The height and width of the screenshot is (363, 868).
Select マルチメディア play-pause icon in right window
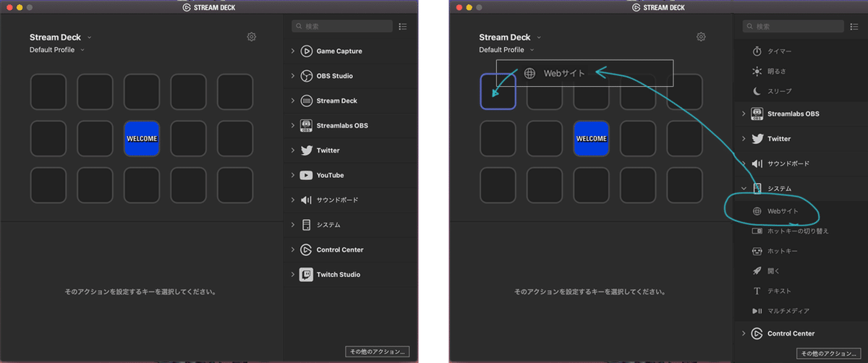[x=757, y=311]
